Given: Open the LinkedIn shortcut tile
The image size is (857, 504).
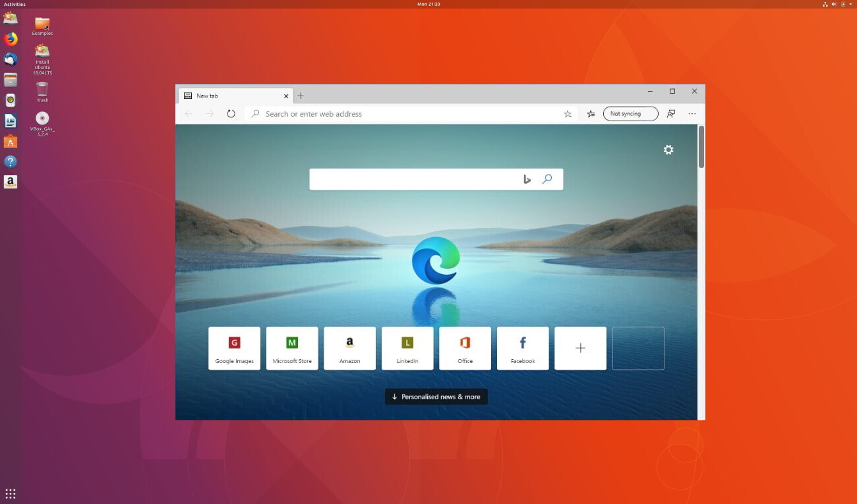Looking at the screenshot, I should [x=407, y=348].
